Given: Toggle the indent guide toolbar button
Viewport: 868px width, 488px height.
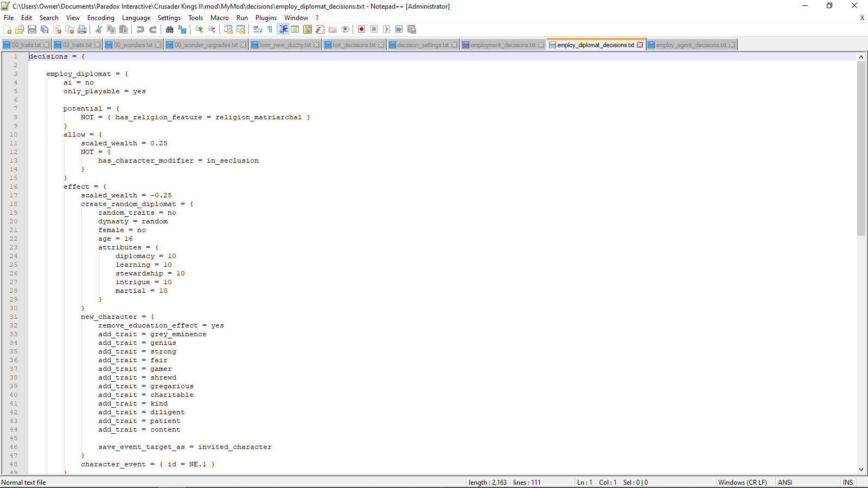Looking at the screenshot, I should tap(283, 29).
